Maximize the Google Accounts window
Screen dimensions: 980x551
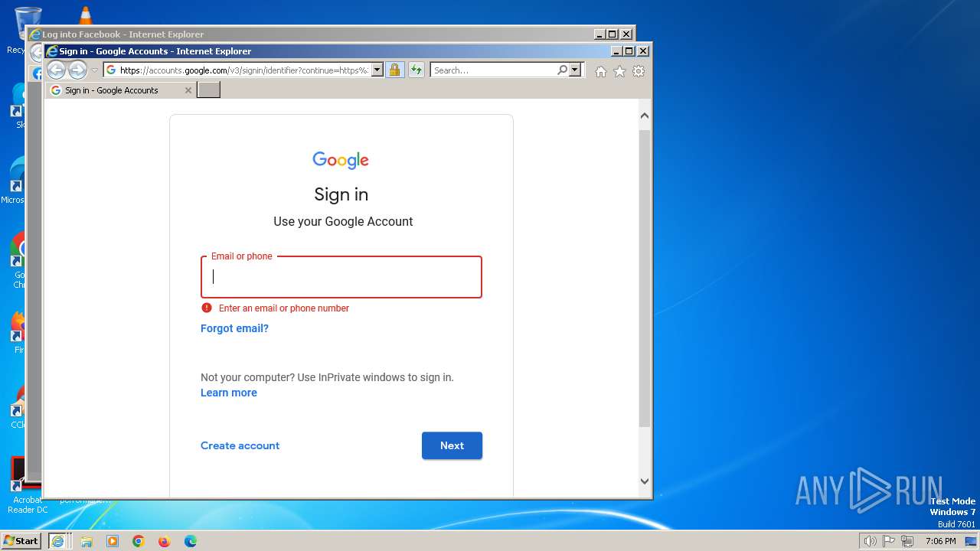pyautogui.click(x=629, y=51)
